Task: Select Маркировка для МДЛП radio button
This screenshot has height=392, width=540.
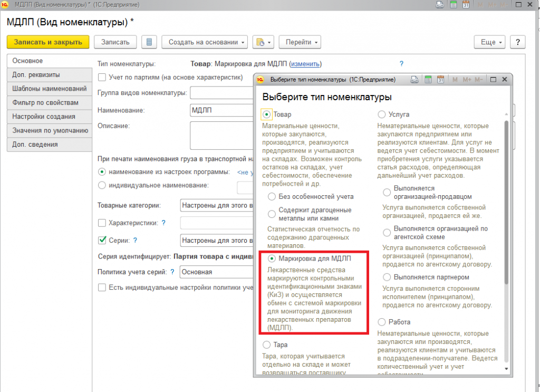Action: tap(272, 259)
